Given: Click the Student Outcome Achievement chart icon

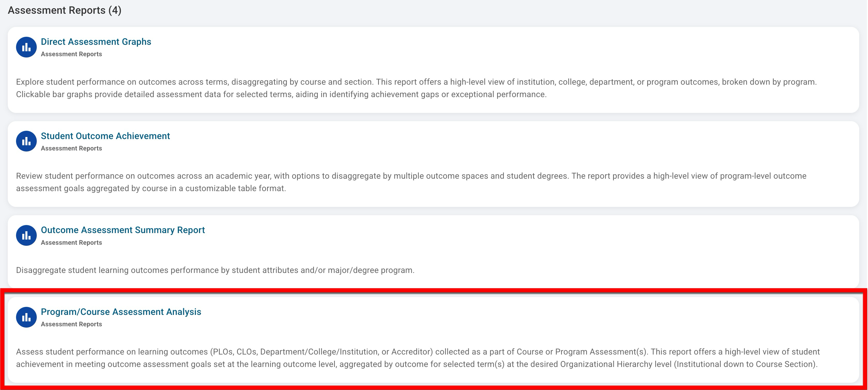Looking at the screenshot, I should click(26, 141).
